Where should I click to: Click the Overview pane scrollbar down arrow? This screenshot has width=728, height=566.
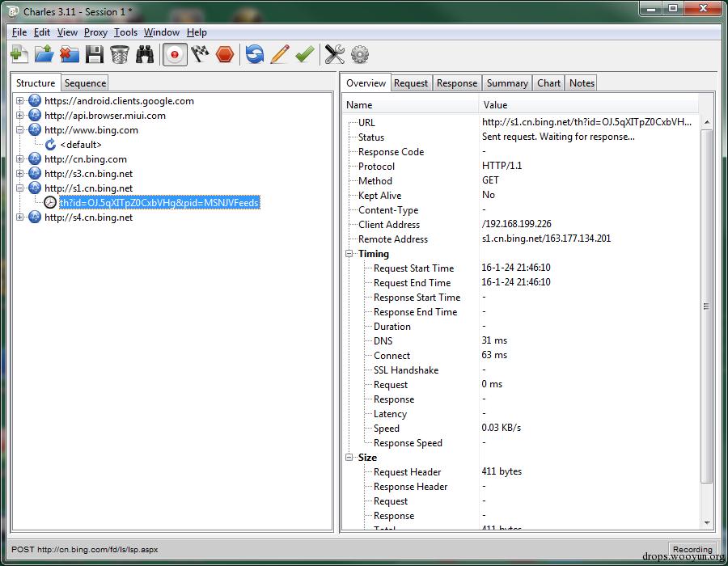706,523
